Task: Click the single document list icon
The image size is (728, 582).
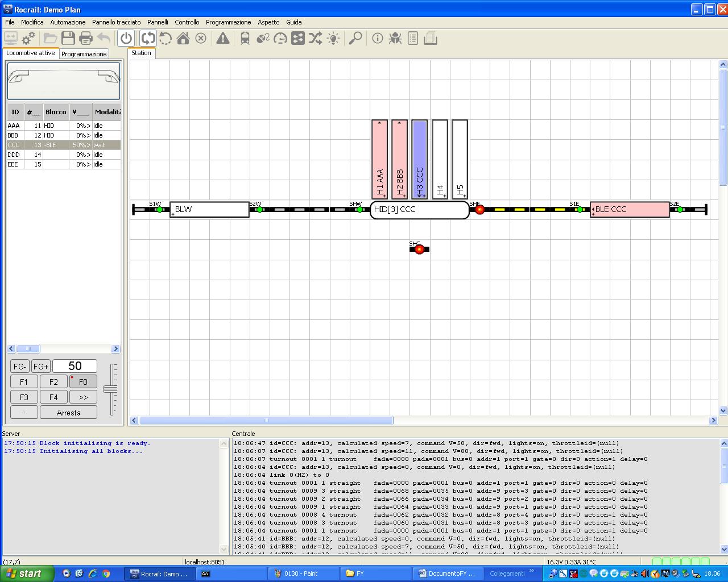Action: pyautogui.click(x=413, y=38)
